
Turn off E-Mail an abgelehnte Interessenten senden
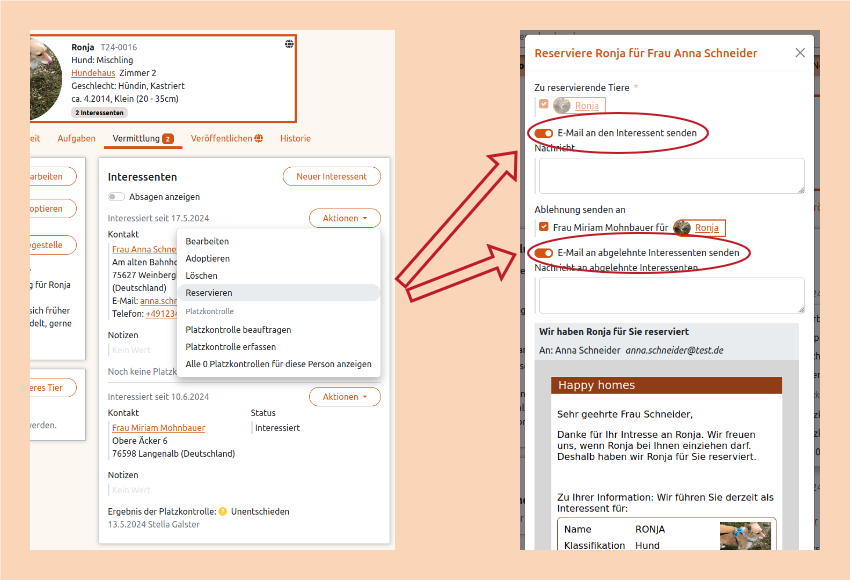click(544, 253)
